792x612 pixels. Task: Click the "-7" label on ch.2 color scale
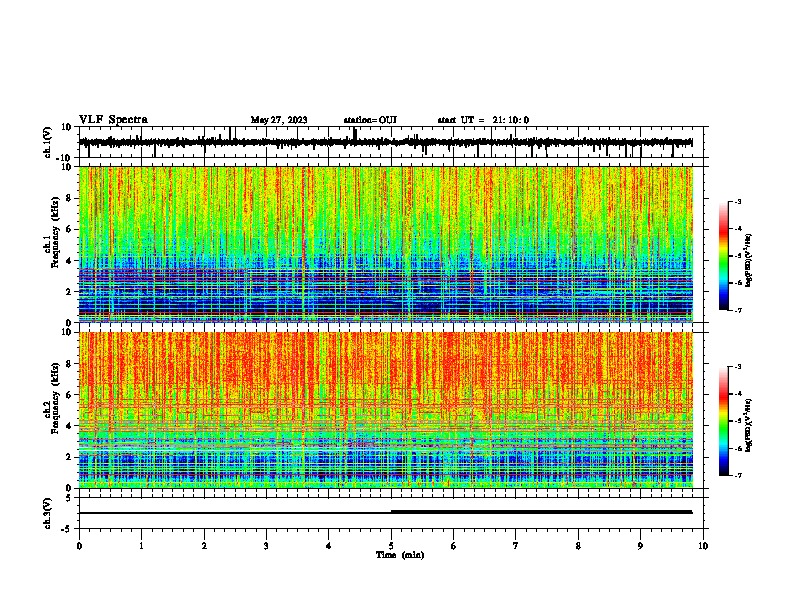point(738,475)
